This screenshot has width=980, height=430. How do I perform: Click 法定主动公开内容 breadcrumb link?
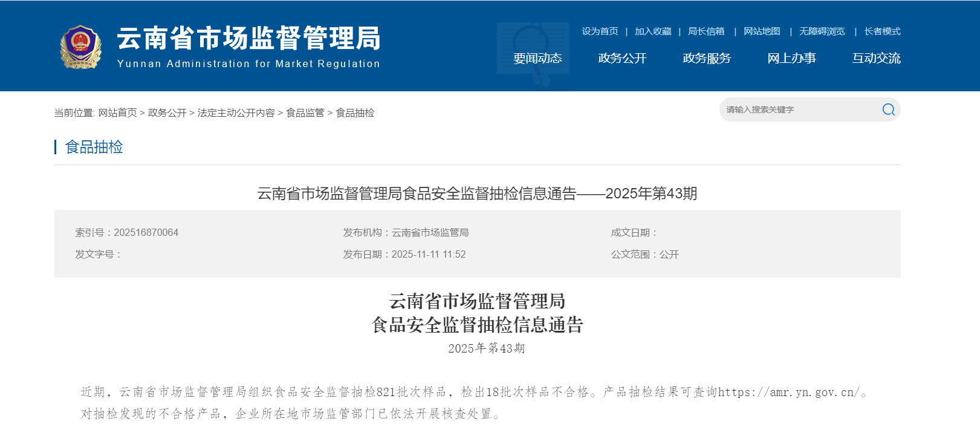click(236, 113)
